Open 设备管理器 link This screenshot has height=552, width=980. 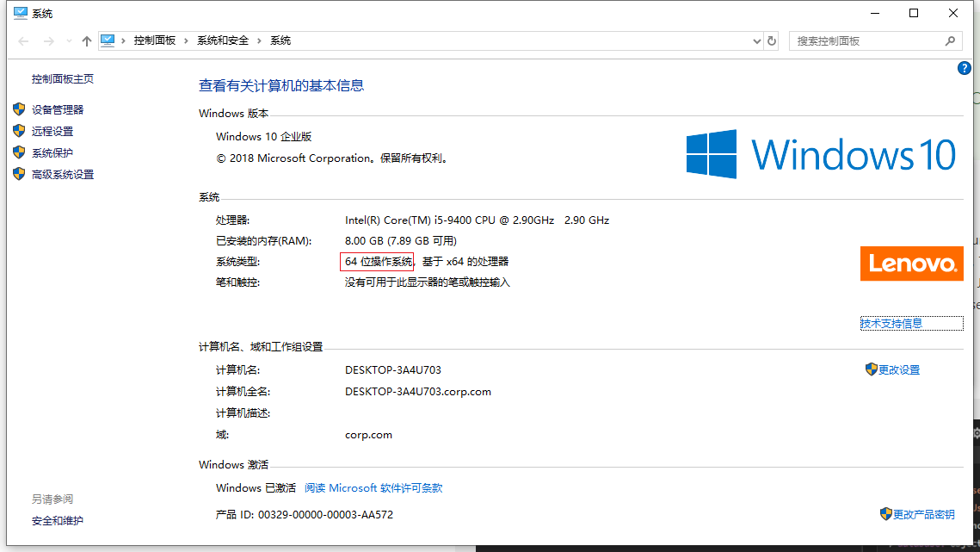pyautogui.click(x=58, y=109)
